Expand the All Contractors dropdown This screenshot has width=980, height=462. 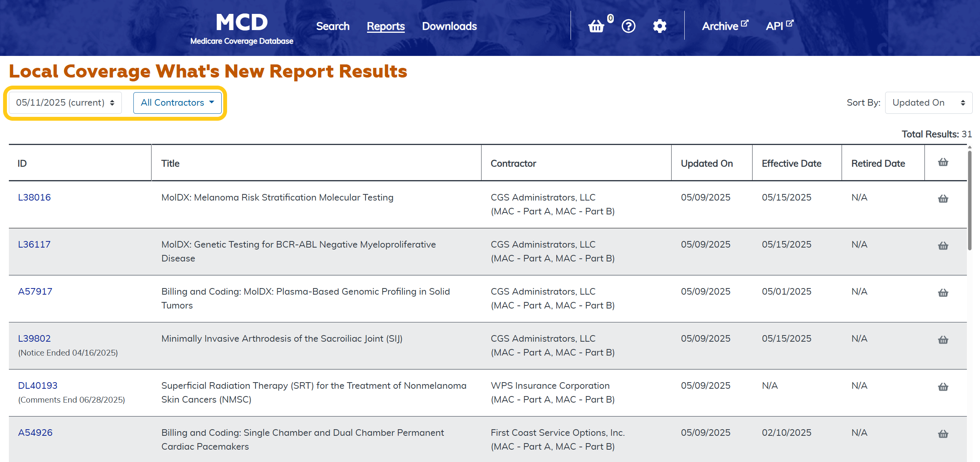(x=177, y=103)
